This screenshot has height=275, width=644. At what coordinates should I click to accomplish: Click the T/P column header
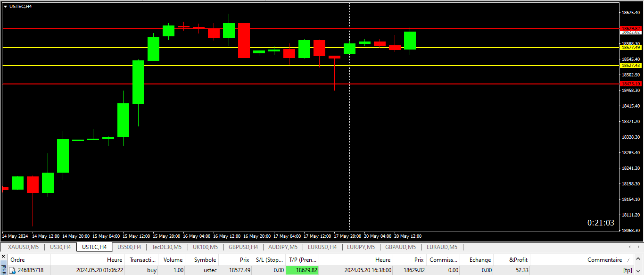302,260
